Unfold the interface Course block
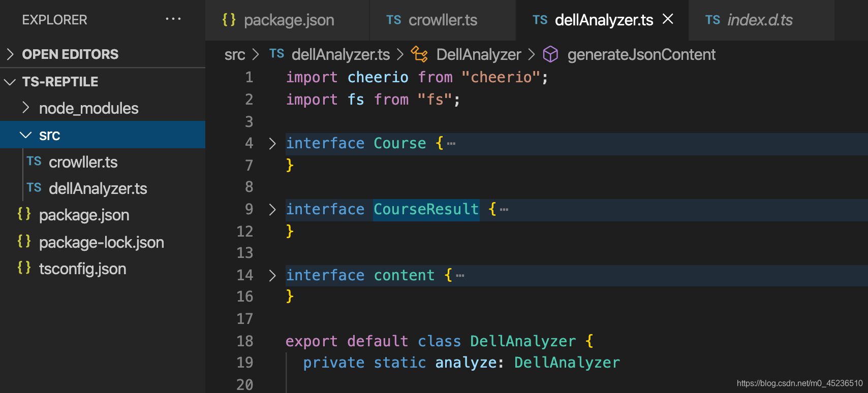This screenshot has height=393, width=868. coord(272,144)
